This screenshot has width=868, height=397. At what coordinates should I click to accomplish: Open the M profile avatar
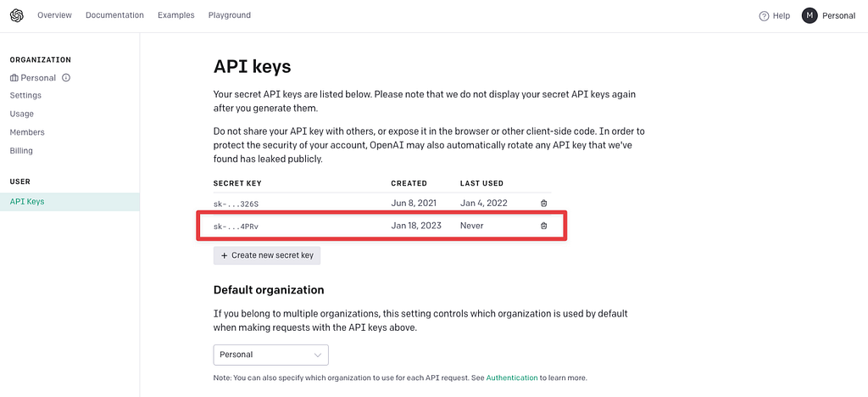810,15
